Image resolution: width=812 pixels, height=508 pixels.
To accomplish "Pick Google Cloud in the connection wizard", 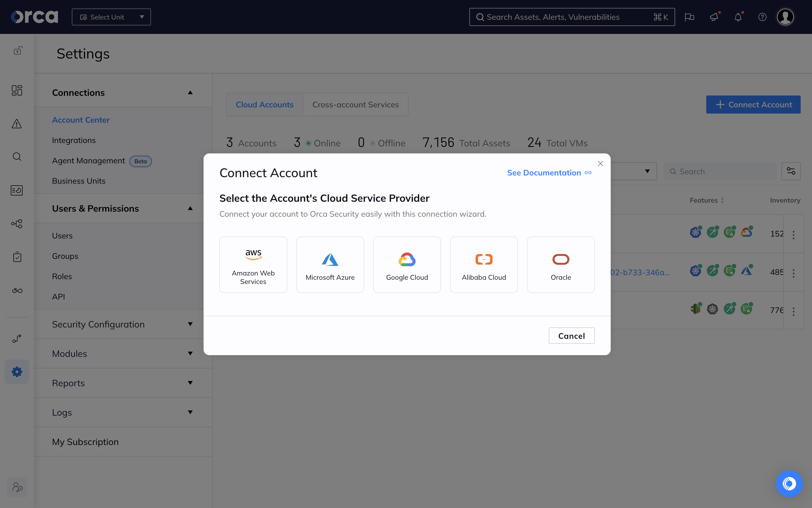I will (407, 265).
